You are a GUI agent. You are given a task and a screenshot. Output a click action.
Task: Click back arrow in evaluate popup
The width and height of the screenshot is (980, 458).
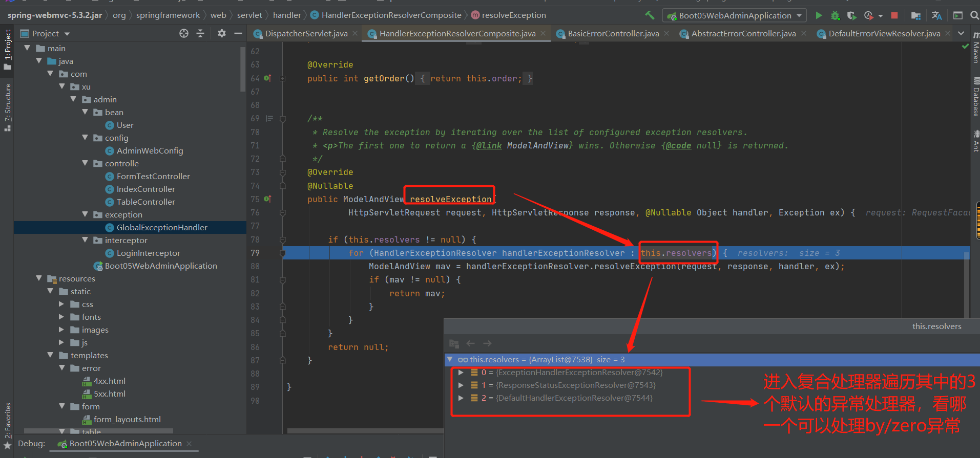471,343
